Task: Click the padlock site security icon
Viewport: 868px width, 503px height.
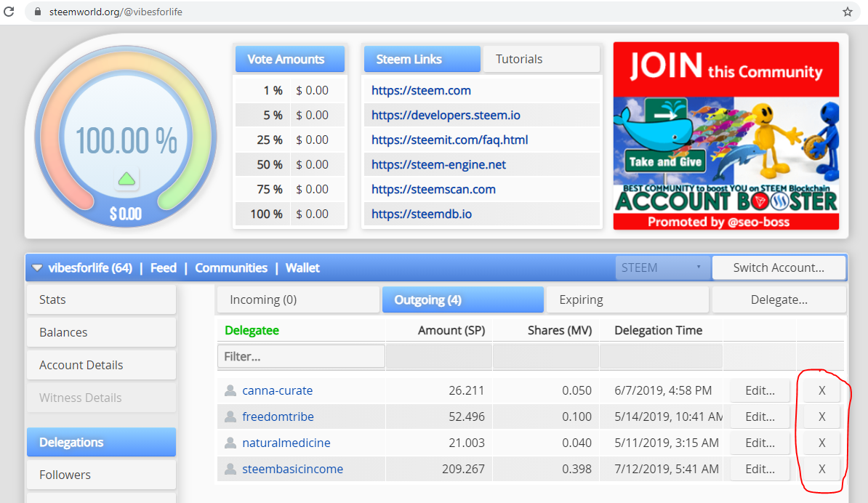Action: pos(38,12)
